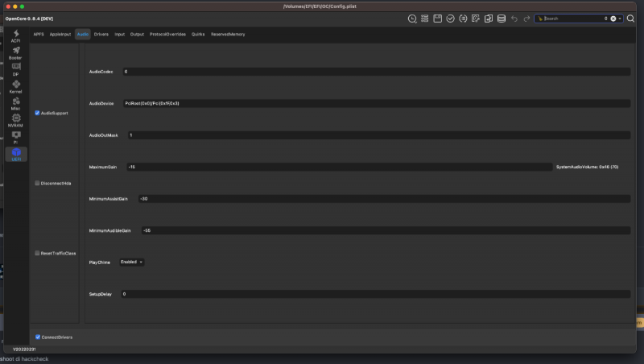
Task: Click the copy documents toolbar icon
Action: pyautogui.click(x=489, y=19)
